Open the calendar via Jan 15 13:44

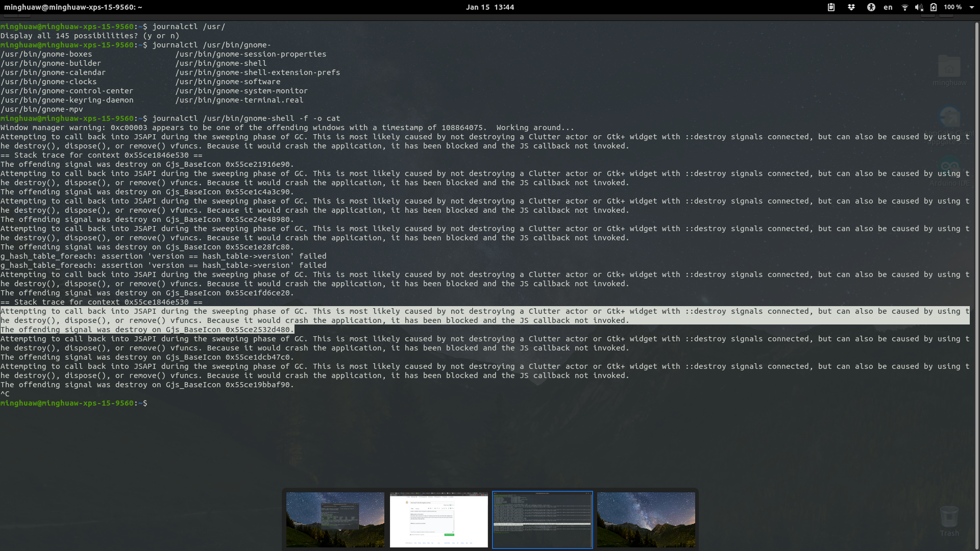(x=489, y=7)
